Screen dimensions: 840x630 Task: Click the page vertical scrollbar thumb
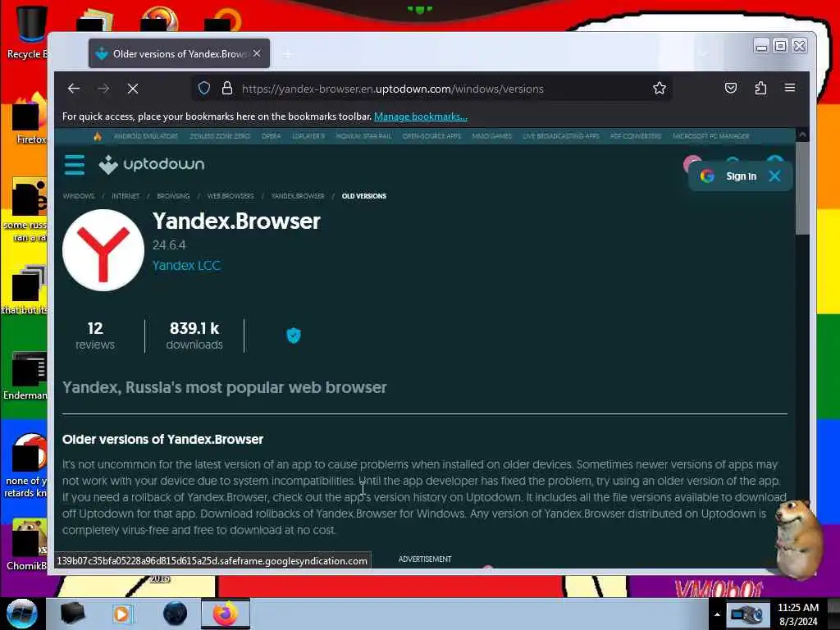pos(802,188)
